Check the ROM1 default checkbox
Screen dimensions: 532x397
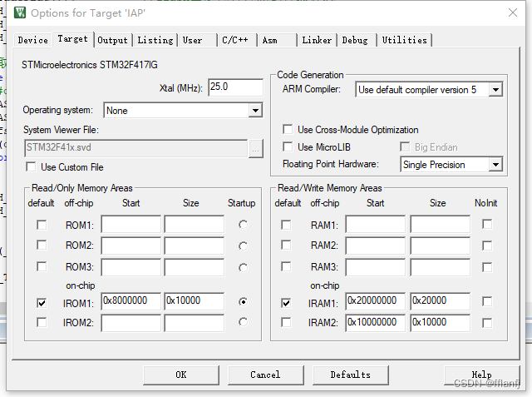point(42,225)
